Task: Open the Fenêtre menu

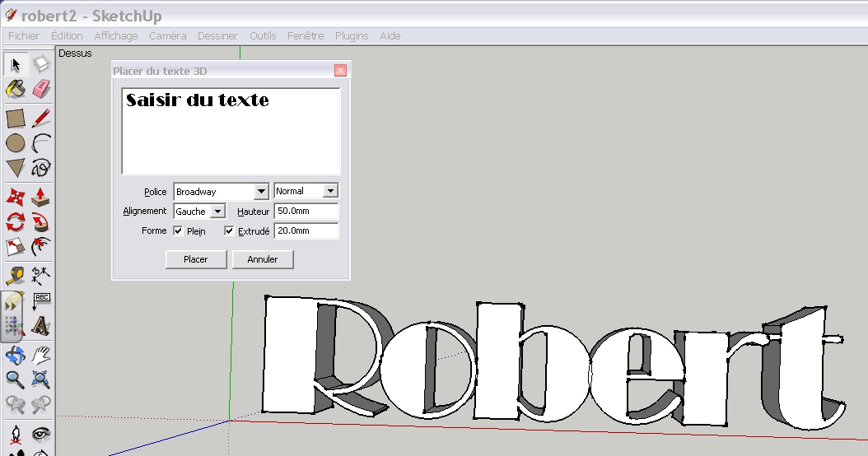Action: 306,36
